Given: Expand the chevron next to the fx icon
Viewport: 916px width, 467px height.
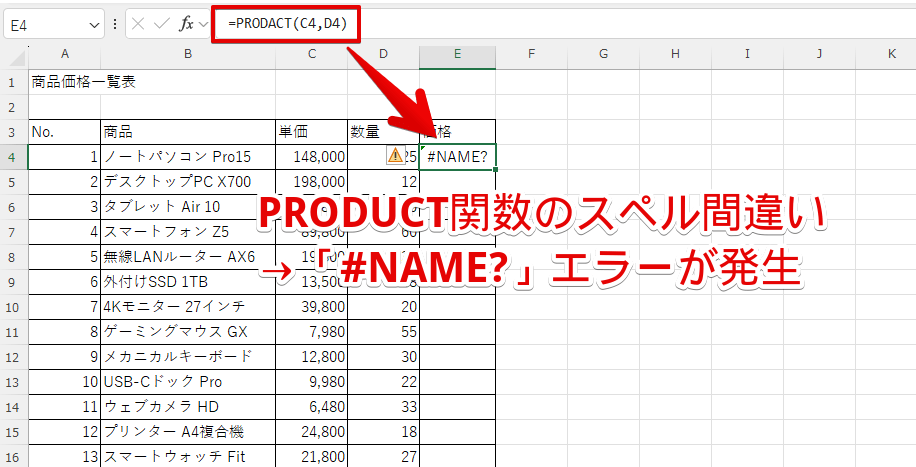Looking at the screenshot, I should coord(203,24).
